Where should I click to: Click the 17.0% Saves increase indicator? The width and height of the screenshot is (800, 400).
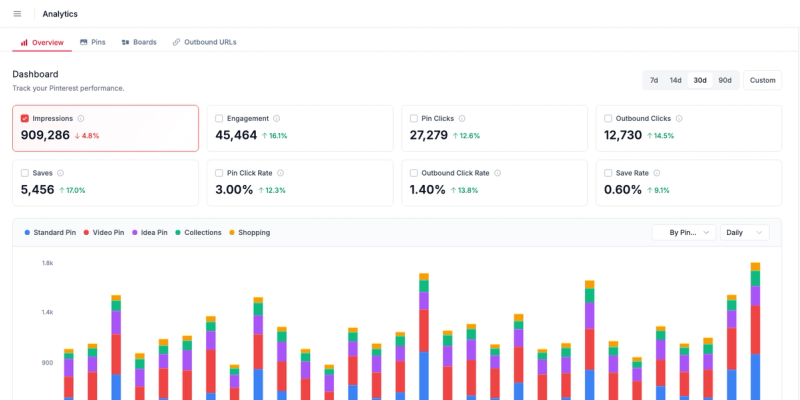click(x=72, y=190)
